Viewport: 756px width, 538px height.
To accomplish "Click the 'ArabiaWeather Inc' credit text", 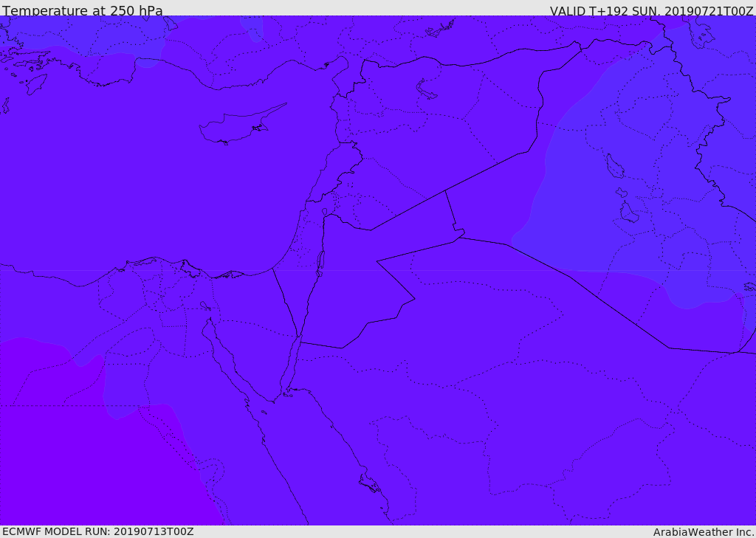I will pyautogui.click(x=703, y=532).
